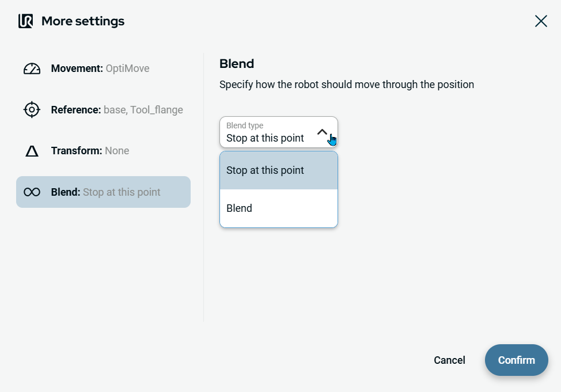Click the Reference crosshair target icon
This screenshot has height=392, width=561.
[x=32, y=109]
